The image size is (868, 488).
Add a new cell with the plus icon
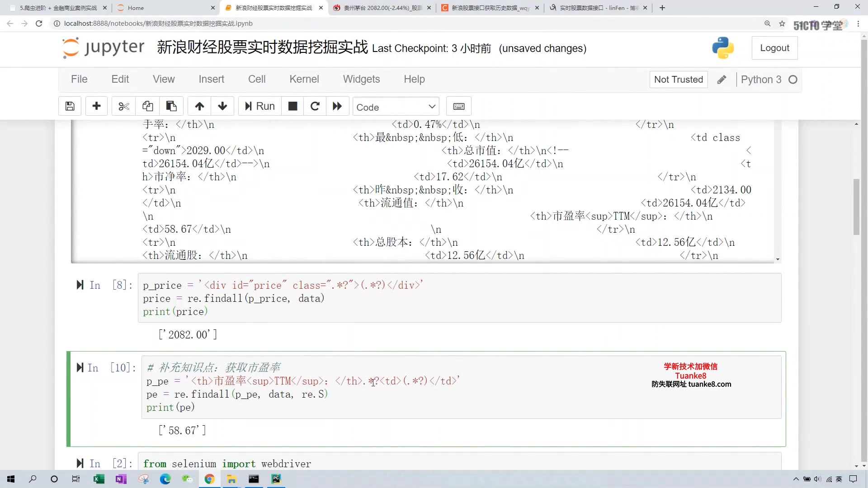click(x=96, y=106)
